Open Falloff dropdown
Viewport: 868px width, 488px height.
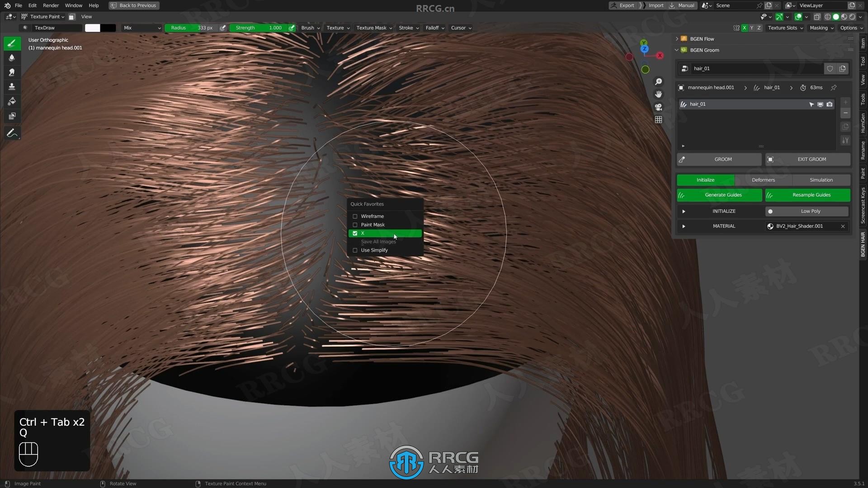pos(435,28)
